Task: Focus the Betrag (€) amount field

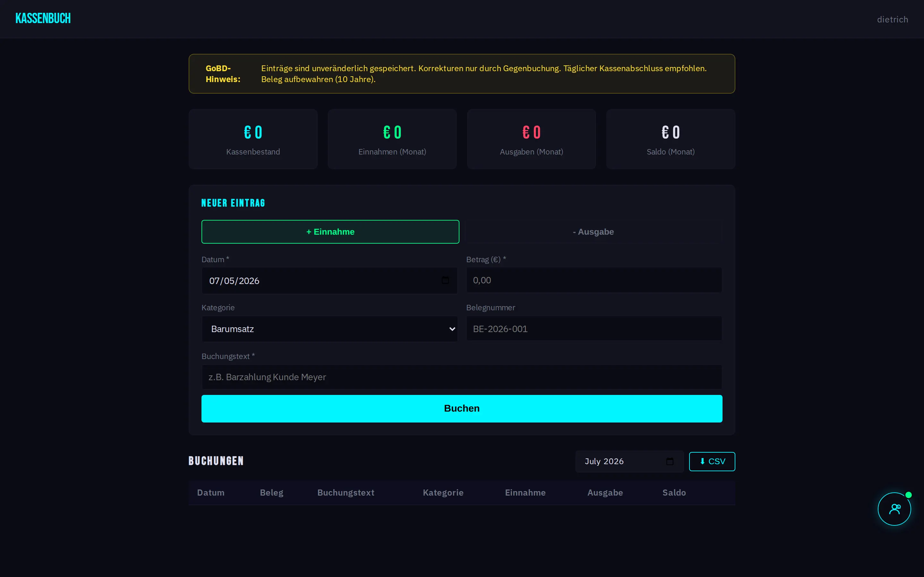Action: pyautogui.click(x=594, y=280)
